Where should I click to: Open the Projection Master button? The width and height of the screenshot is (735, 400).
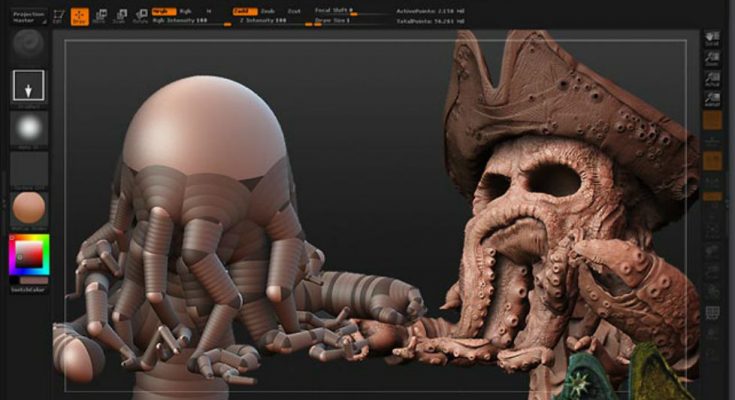pyautogui.click(x=29, y=17)
